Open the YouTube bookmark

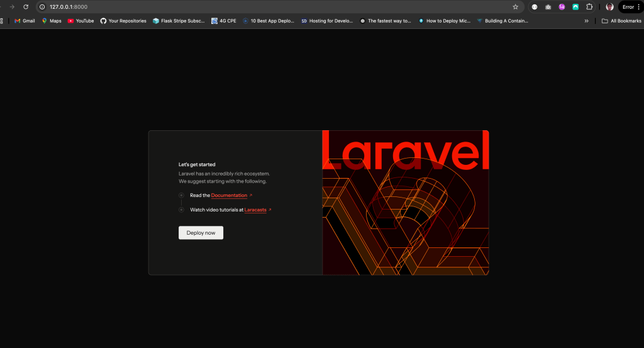point(80,21)
